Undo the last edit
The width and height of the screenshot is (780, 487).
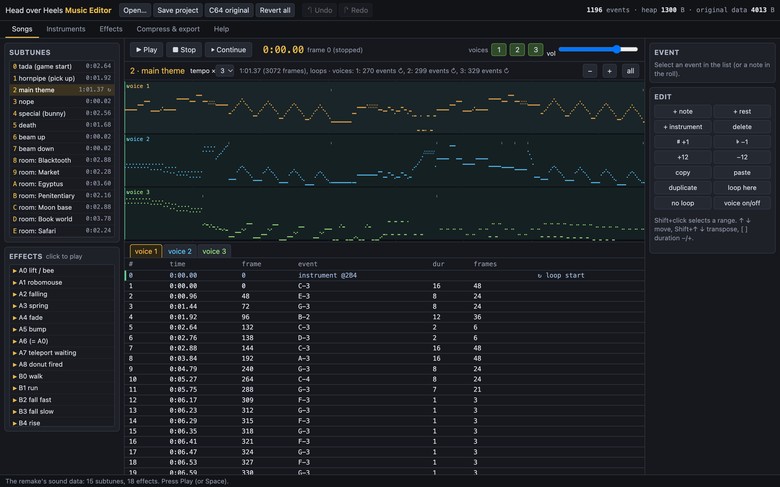click(320, 10)
